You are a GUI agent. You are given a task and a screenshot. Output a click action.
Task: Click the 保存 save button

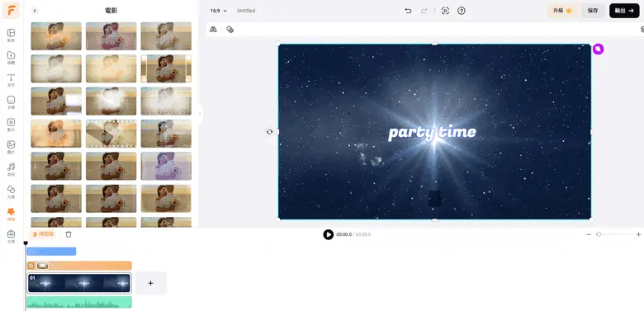(x=593, y=11)
